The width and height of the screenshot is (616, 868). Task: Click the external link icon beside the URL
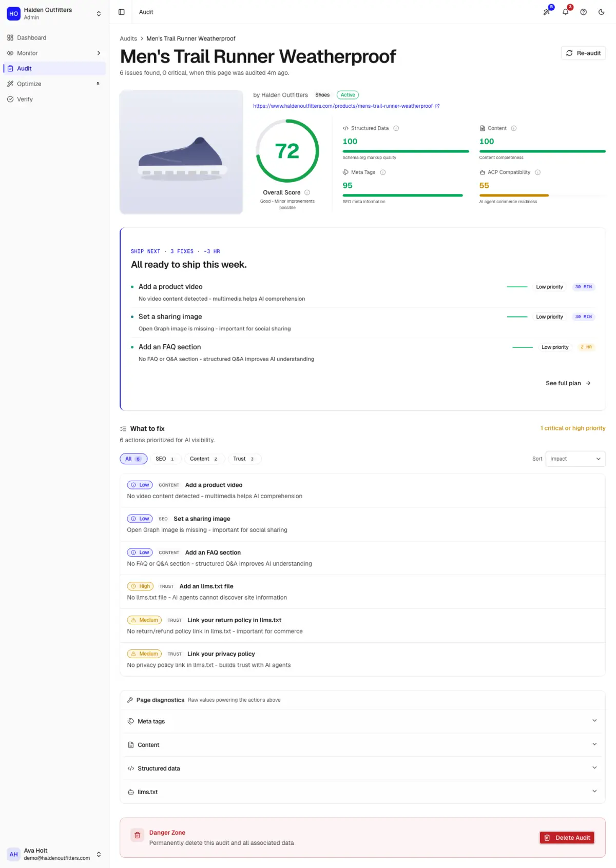tap(437, 106)
